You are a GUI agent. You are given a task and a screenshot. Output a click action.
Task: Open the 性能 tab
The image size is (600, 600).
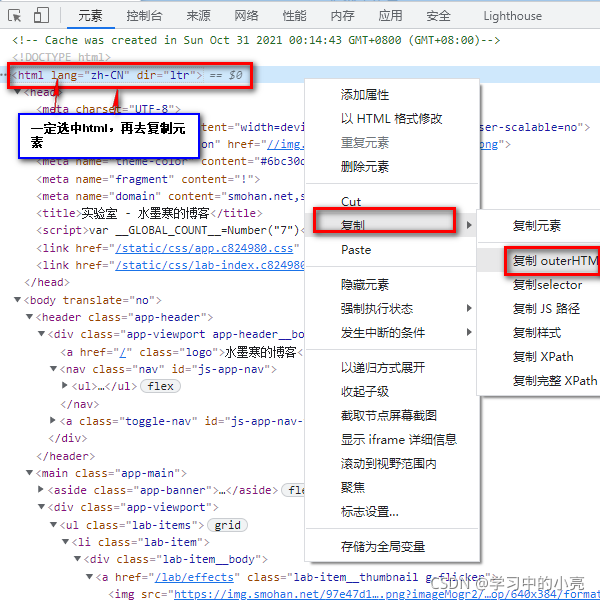(294, 16)
